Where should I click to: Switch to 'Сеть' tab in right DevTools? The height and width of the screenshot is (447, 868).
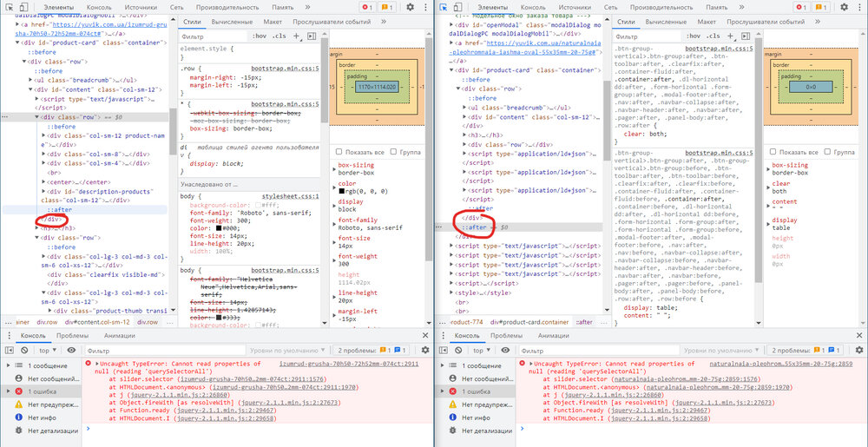610,7
